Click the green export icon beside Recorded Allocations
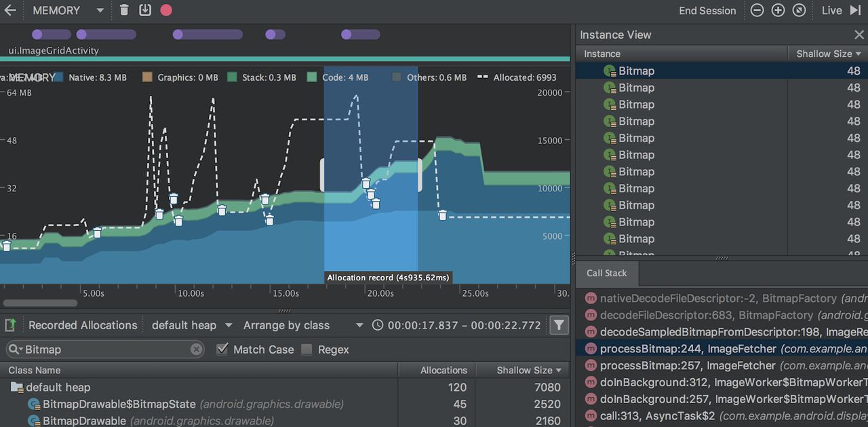868x427 pixels. (x=10, y=325)
